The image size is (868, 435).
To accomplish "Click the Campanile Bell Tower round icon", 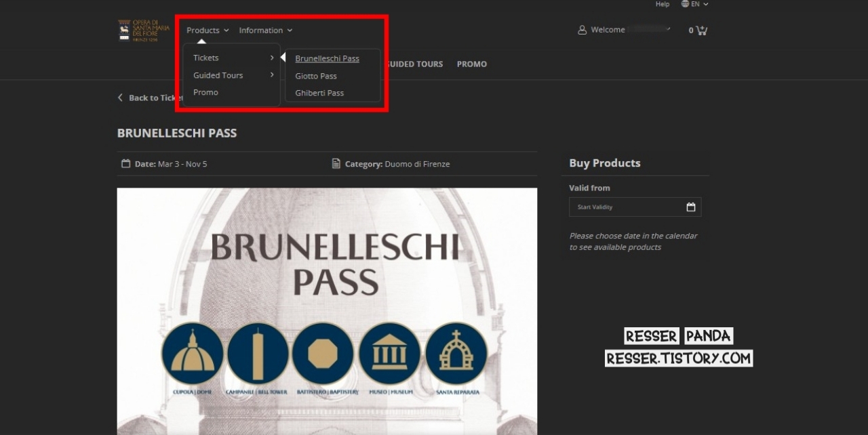I will pos(258,353).
